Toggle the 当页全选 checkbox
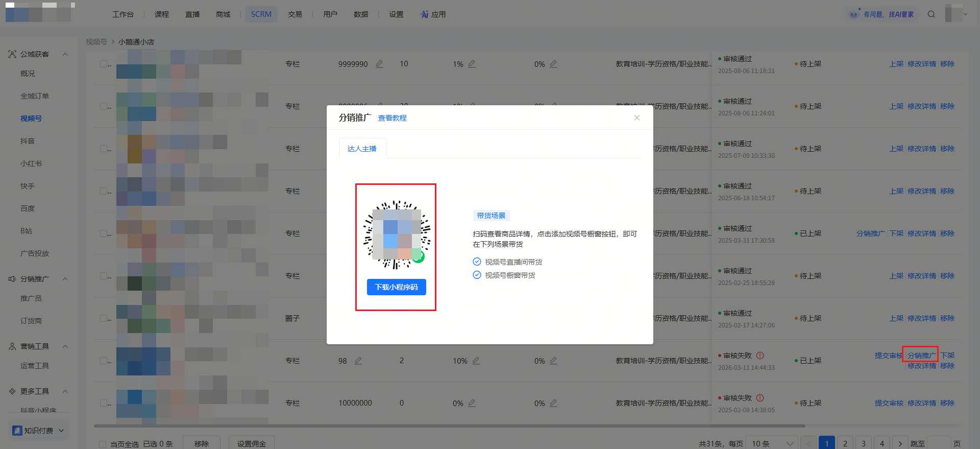 (x=103, y=444)
